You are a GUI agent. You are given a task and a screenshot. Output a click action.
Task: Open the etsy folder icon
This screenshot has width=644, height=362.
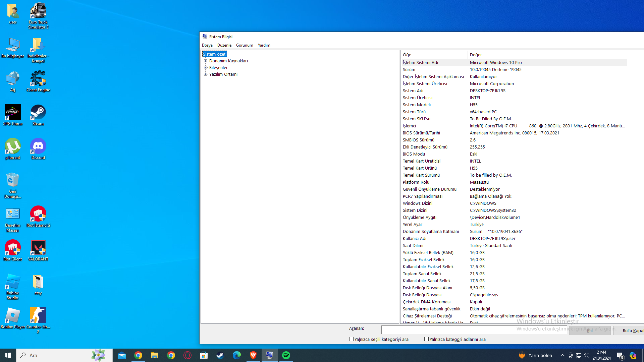tap(38, 284)
